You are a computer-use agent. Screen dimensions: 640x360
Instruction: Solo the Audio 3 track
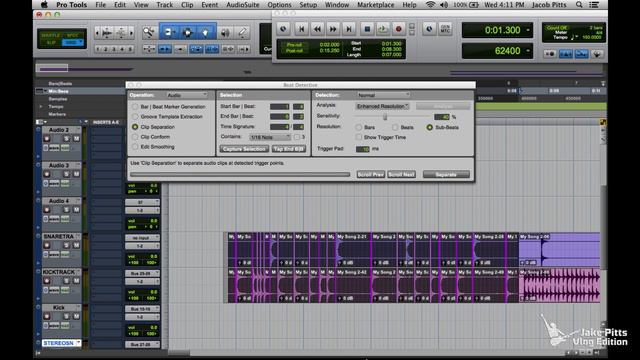coord(66,174)
